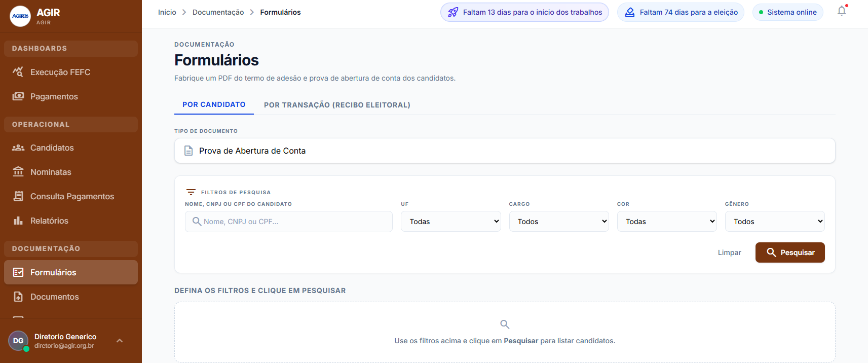Click the Relatórios bar chart icon
This screenshot has width=868, height=363.
(x=18, y=221)
